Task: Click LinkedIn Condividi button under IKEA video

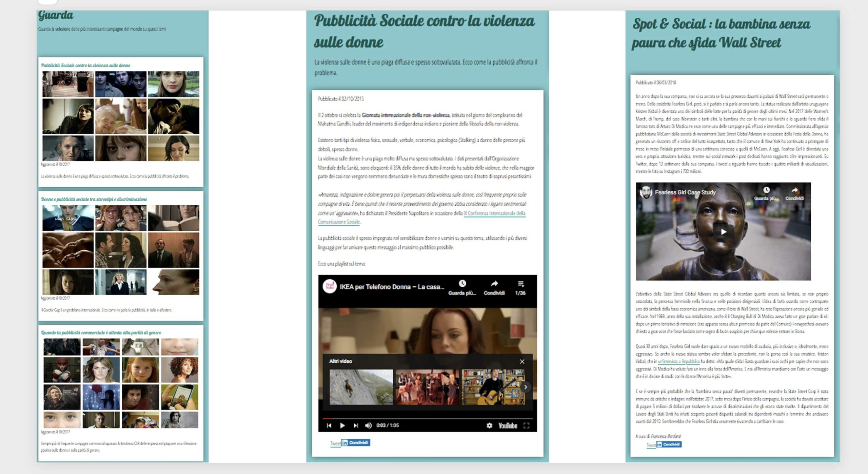Action: (355, 443)
